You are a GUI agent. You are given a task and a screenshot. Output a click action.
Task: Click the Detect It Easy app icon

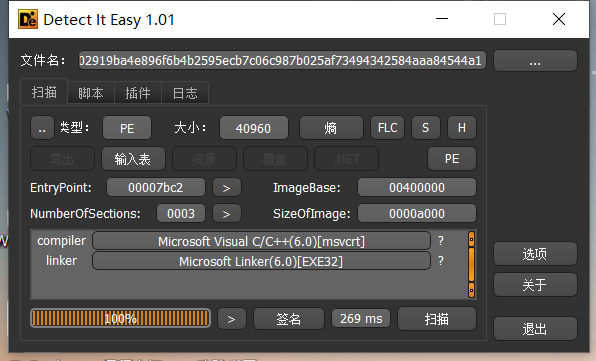[28, 19]
